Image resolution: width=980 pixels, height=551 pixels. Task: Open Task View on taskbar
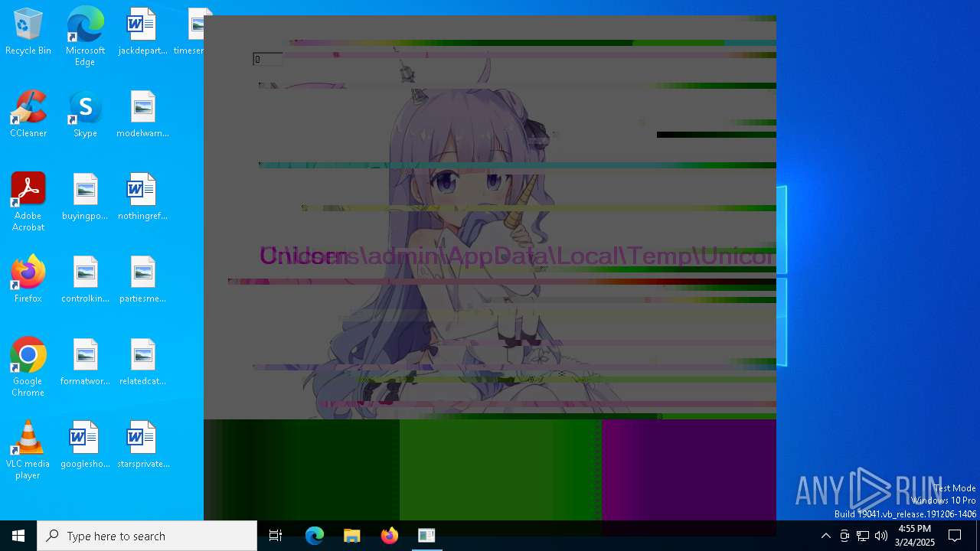(x=276, y=536)
